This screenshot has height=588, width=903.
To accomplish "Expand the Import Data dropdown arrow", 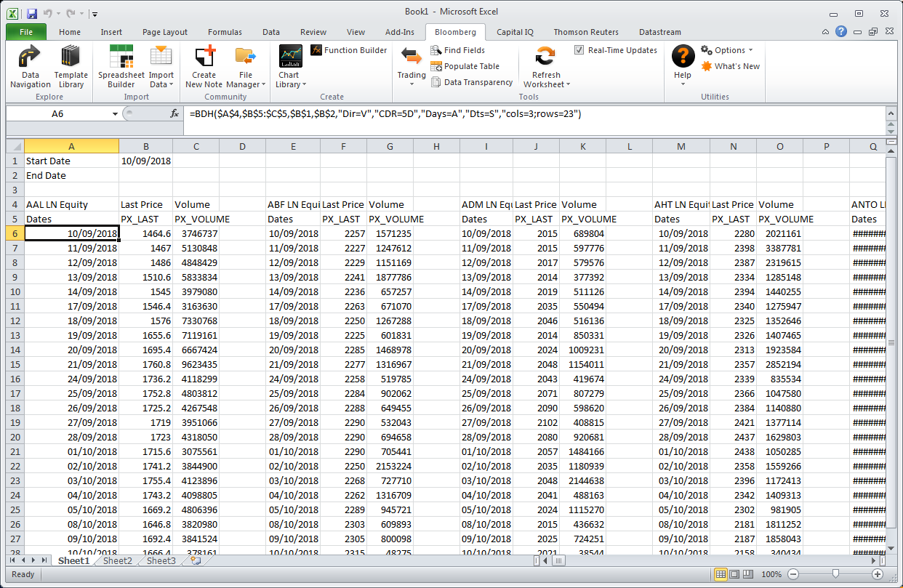I will (172, 84).
